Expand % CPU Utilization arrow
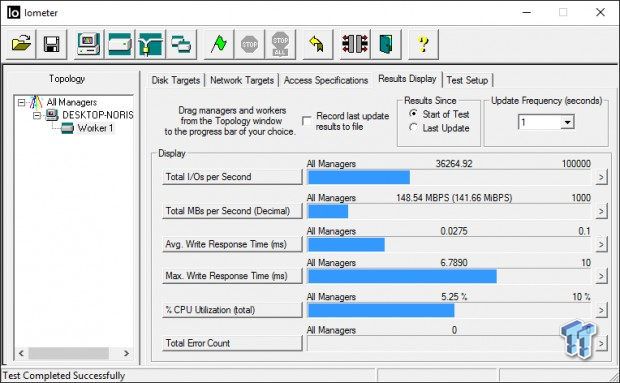Viewport: 620px width, 383px height. pyautogui.click(x=601, y=311)
